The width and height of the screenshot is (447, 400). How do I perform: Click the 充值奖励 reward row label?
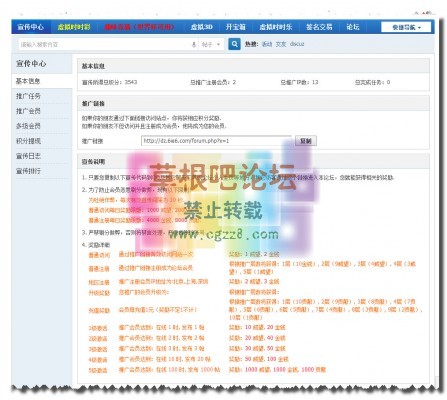click(99, 311)
